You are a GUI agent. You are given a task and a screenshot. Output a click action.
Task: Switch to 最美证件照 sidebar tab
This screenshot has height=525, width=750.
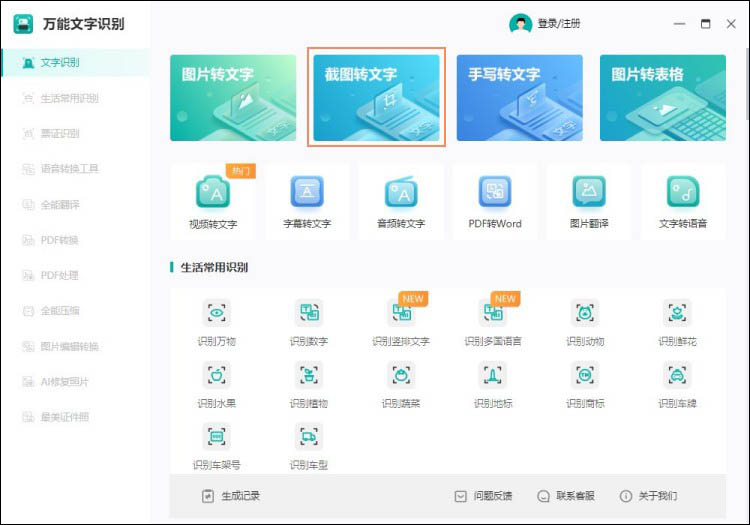[76, 417]
